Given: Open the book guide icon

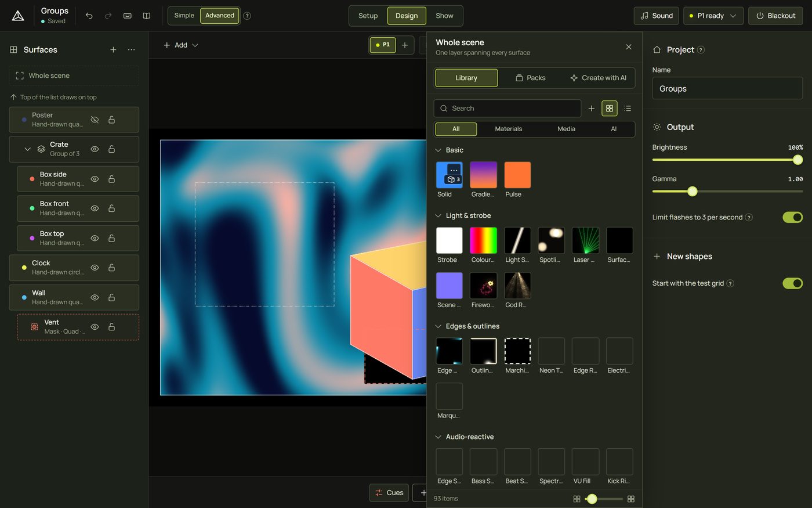Looking at the screenshot, I should [x=147, y=16].
